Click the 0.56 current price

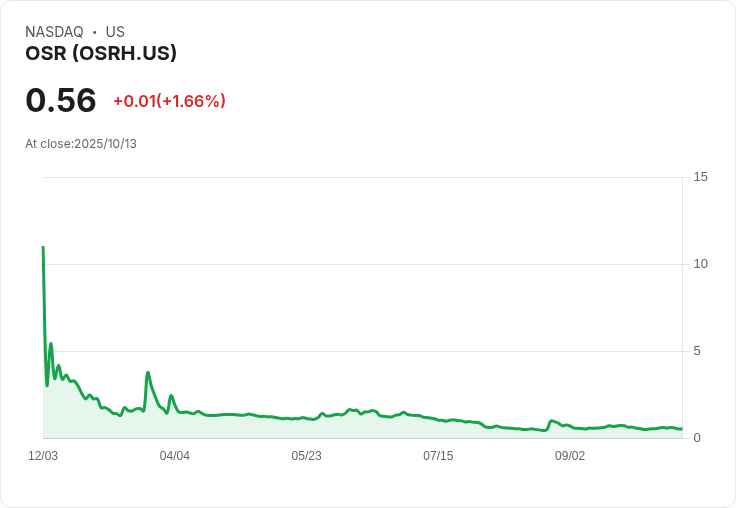[x=61, y=100]
